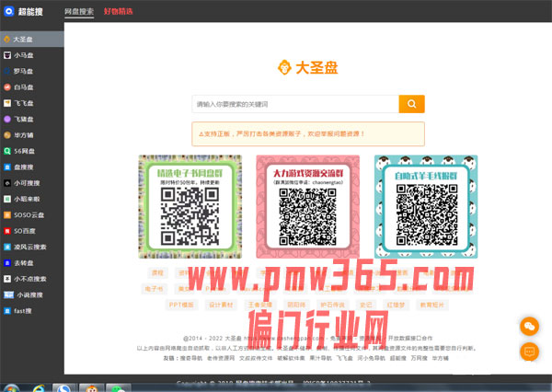The image size is (552, 392).
Task: Select the 史记 keyword tag
Action: pyautogui.click(x=366, y=305)
